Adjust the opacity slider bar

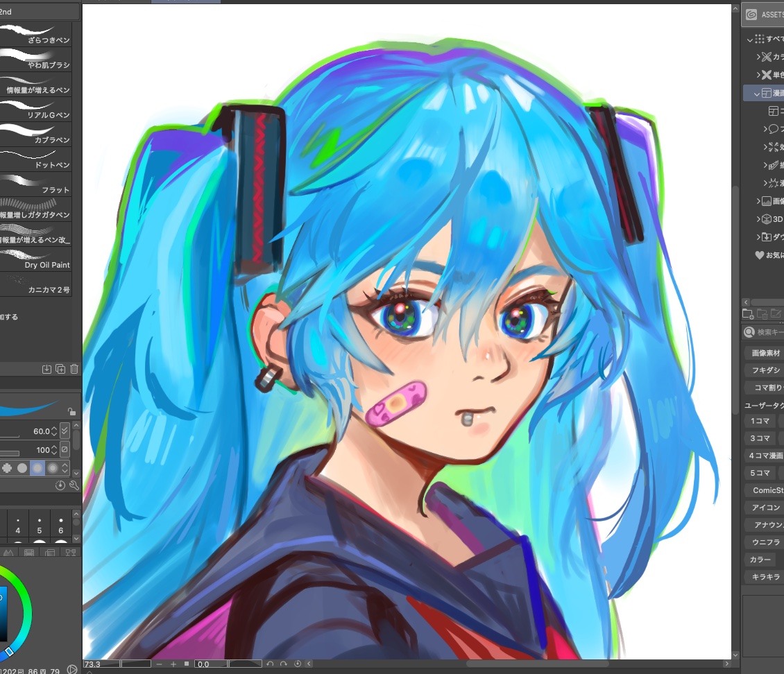(10, 453)
